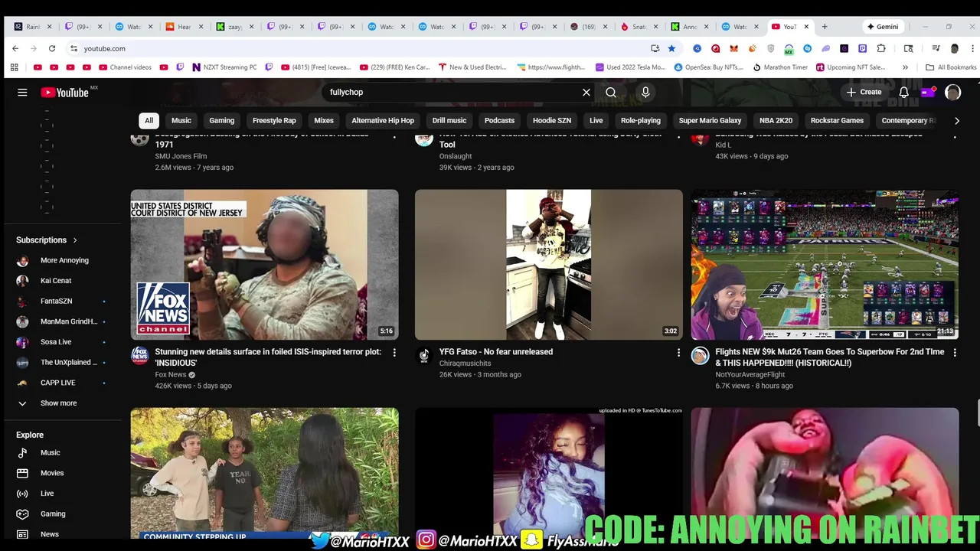
Task: Open Flights Mut26 video thumbnail
Action: point(825,265)
